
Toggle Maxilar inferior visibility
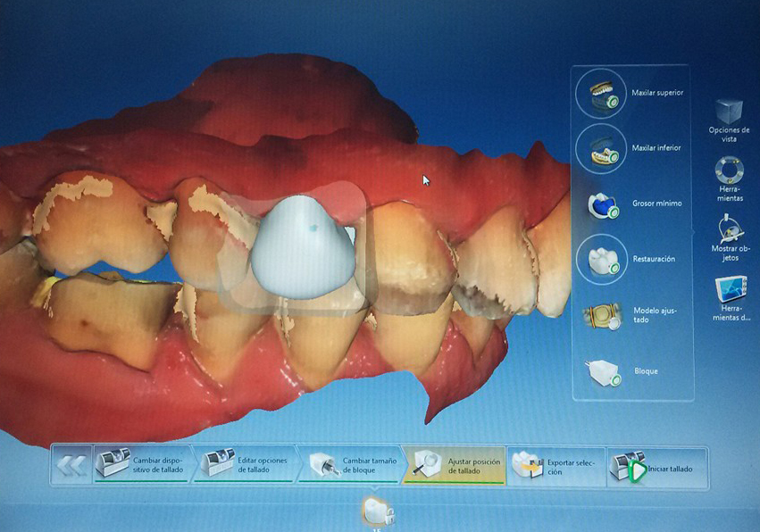point(601,149)
